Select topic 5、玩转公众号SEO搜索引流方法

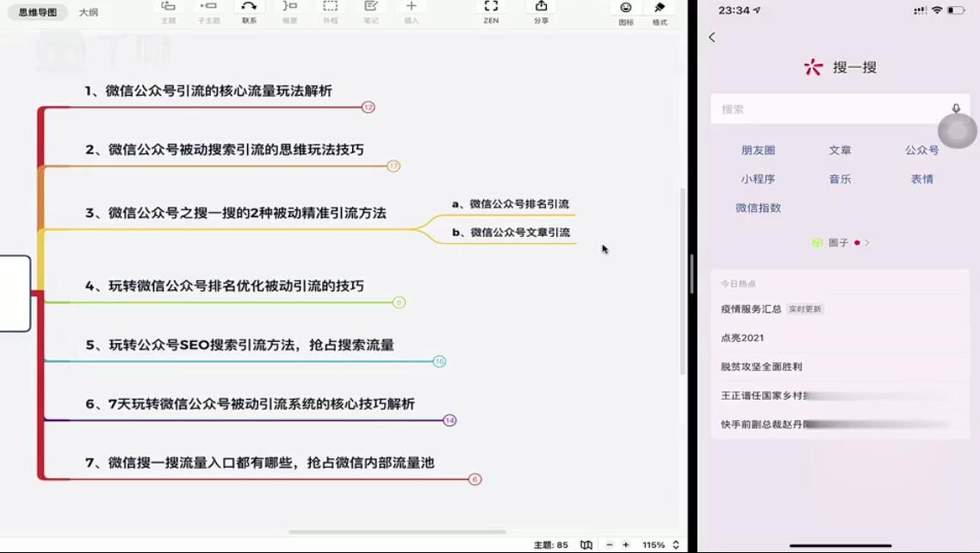tap(239, 345)
